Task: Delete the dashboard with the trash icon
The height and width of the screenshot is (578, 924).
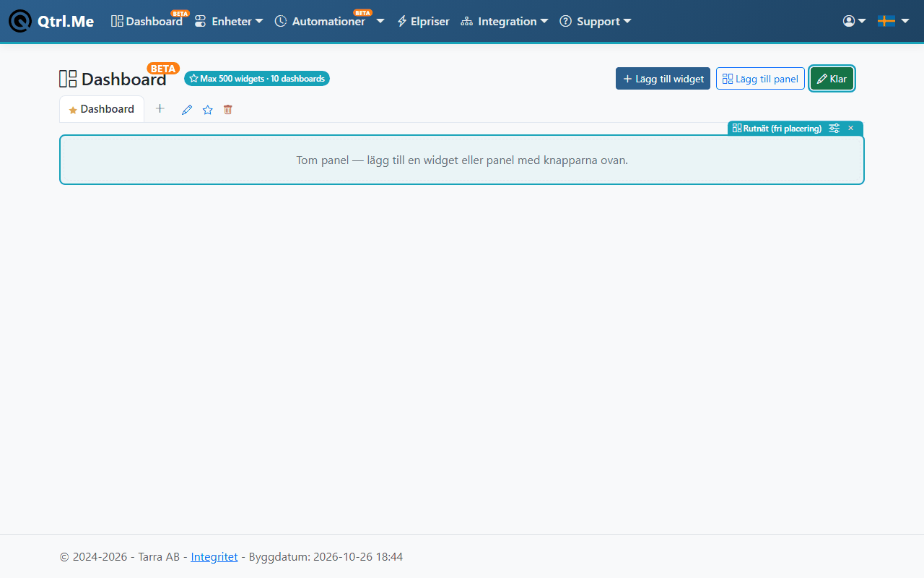Action: click(x=228, y=110)
